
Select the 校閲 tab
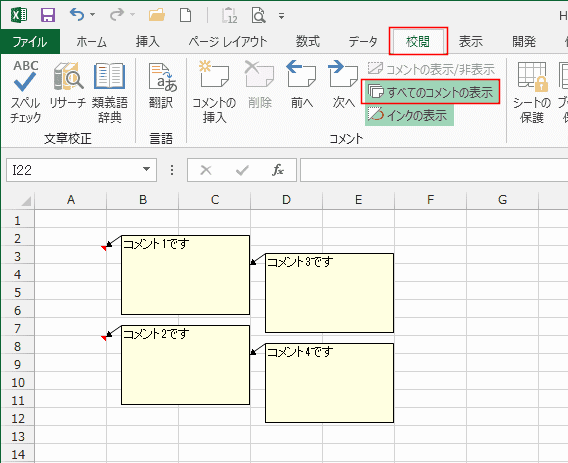418,41
